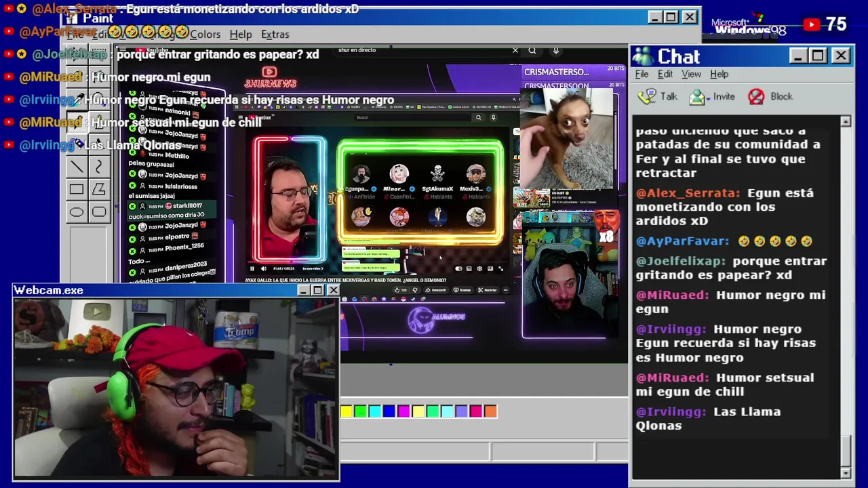Enter fullscreen on the video player
The height and width of the screenshot is (488, 868).
point(500,268)
